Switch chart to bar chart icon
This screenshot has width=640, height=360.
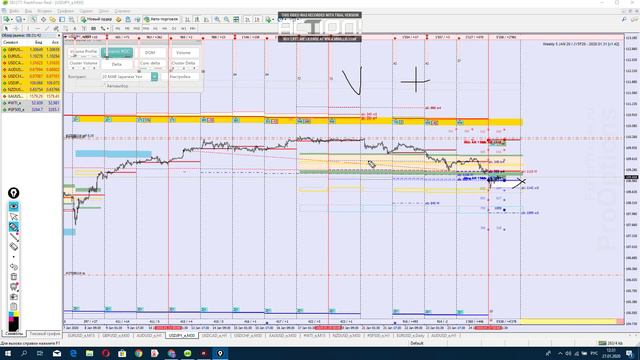coord(187,19)
